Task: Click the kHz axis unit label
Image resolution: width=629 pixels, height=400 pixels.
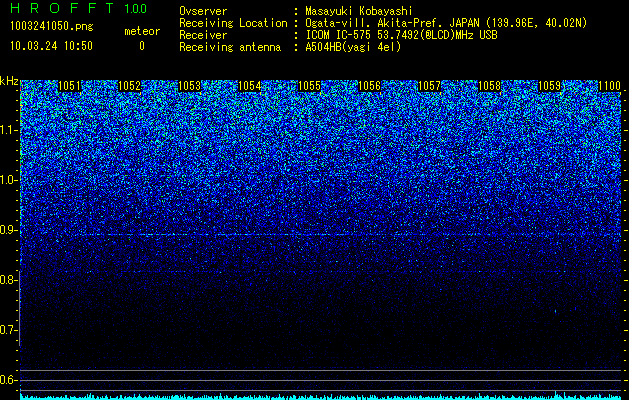Action: 9,81
